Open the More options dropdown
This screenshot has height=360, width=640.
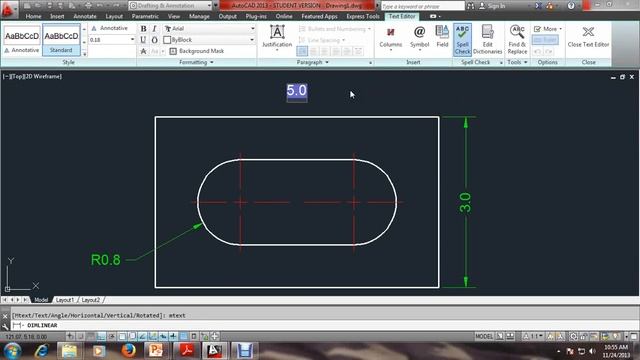point(548,29)
